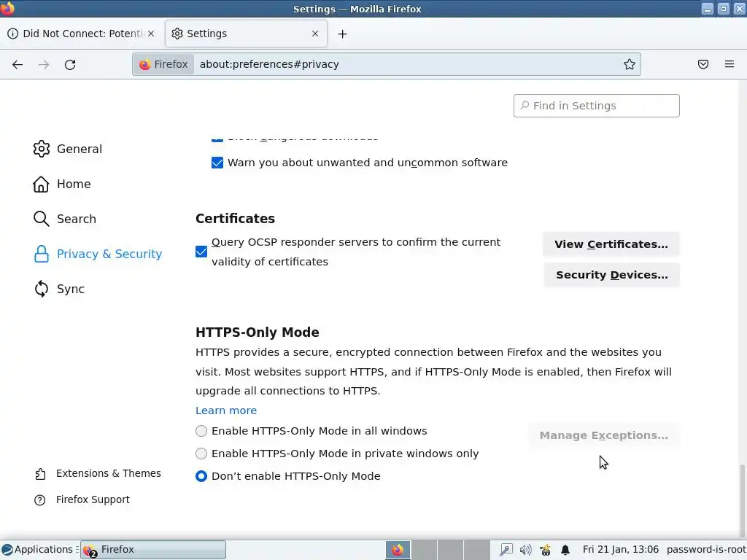Enable HTTPS-Only Mode in all windows
The height and width of the screenshot is (560, 747).
click(201, 431)
